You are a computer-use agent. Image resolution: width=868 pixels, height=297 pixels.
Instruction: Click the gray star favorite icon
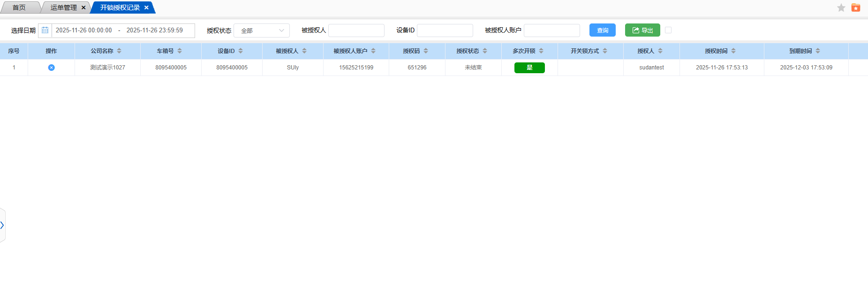tap(841, 8)
